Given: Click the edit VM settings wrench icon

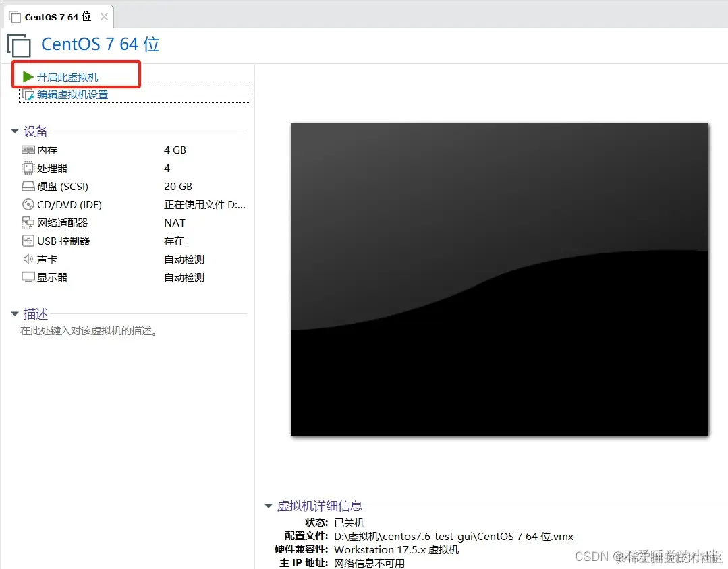Looking at the screenshot, I should tap(28, 94).
